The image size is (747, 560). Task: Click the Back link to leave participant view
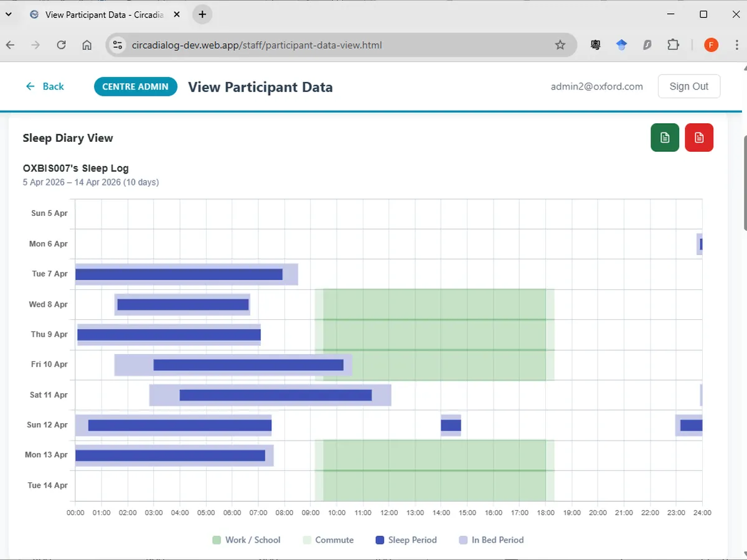[x=45, y=86]
